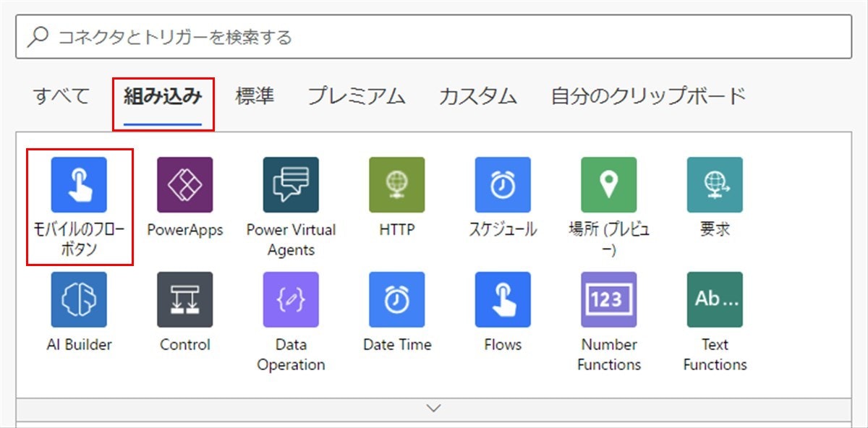Select the Data Operation connector icon
Image resolution: width=868 pixels, height=428 pixels.
(x=291, y=299)
